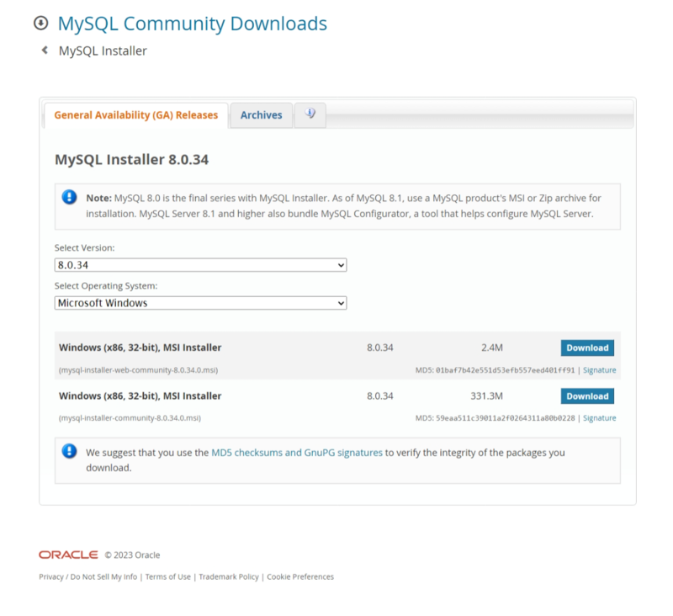Download the 331.3M full community installer
Screen dimensions: 673x616
coord(587,396)
